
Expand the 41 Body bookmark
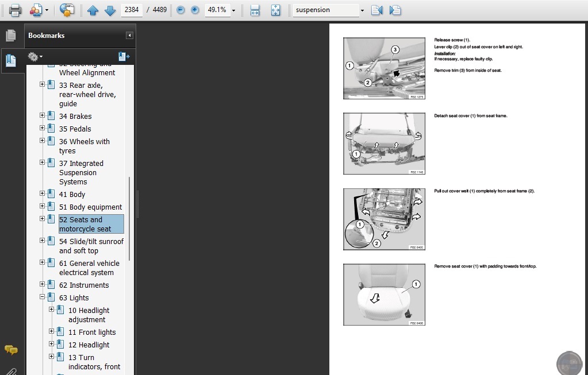pos(43,194)
